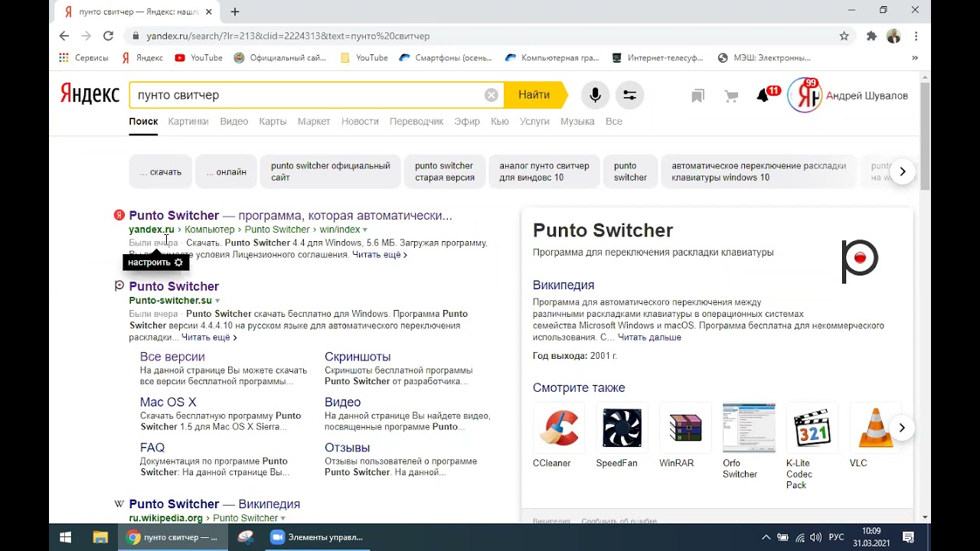Open Chrome profile avatar in toolbar
Viewport: 980px width, 551px height.
point(893,36)
